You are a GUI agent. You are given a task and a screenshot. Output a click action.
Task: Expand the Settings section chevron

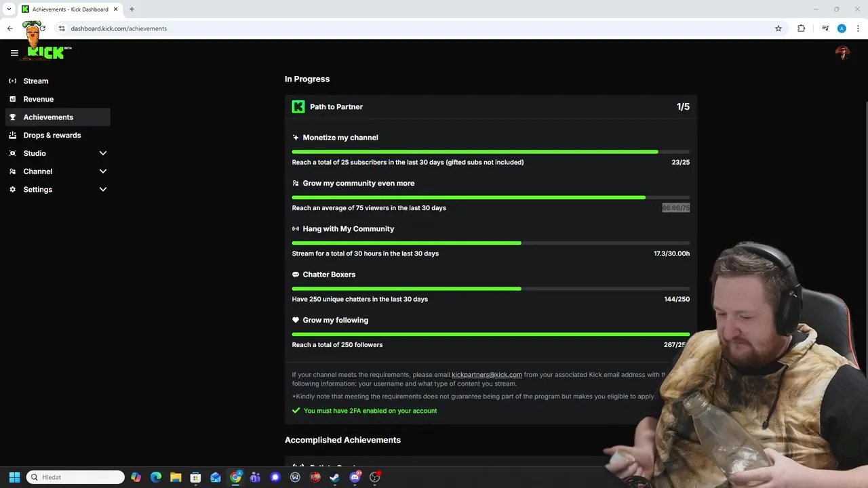tap(103, 190)
